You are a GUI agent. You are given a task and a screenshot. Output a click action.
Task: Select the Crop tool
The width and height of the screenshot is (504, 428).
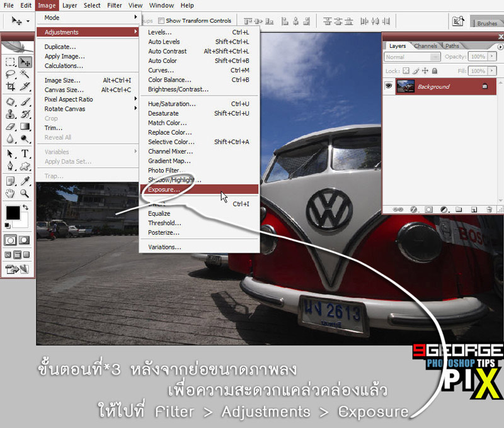pos(10,86)
